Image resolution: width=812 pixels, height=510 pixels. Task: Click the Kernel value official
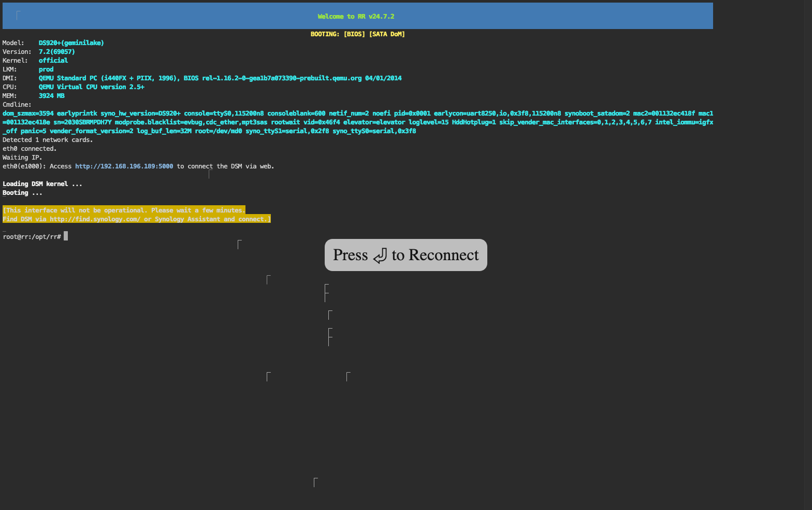point(53,61)
